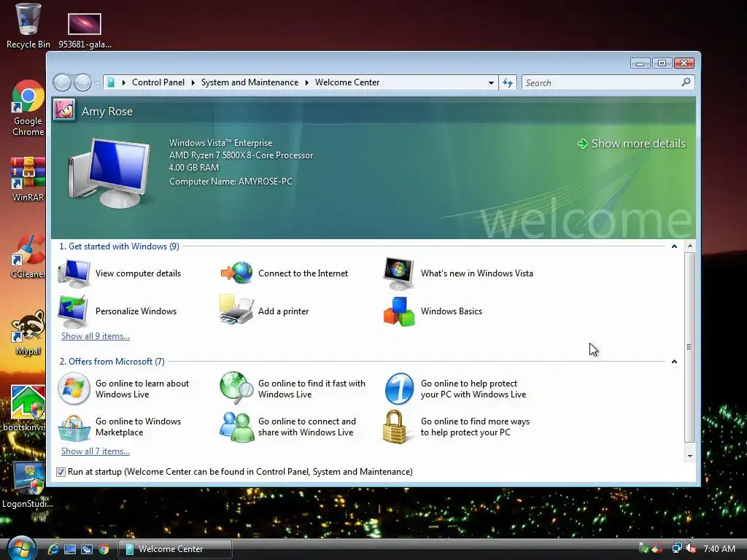Screen dimensions: 747x560
Task: Select find it fast with Windows Live icon
Action: [x=237, y=388]
